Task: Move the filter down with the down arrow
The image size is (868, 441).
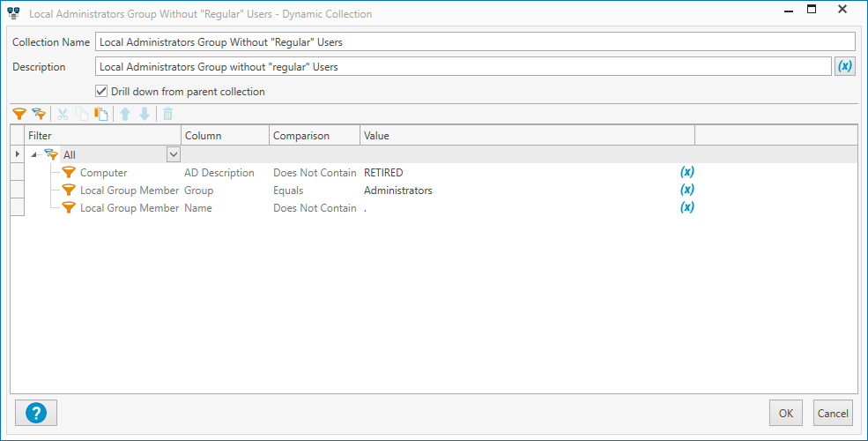Action: [x=145, y=114]
